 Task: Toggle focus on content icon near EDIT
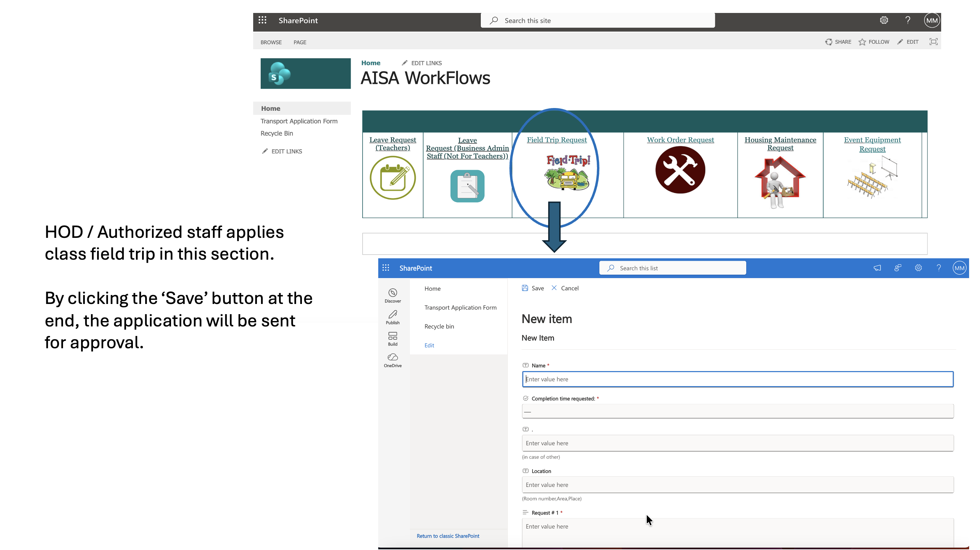[x=933, y=42]
